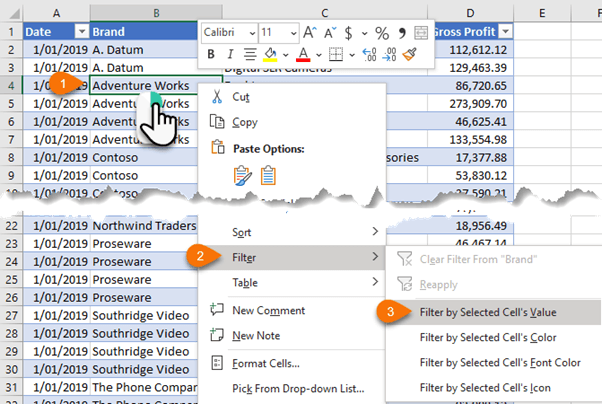Choose Filter by Selected Cell's Color
The height and width of the screenshot is (404, 602).
494,338
